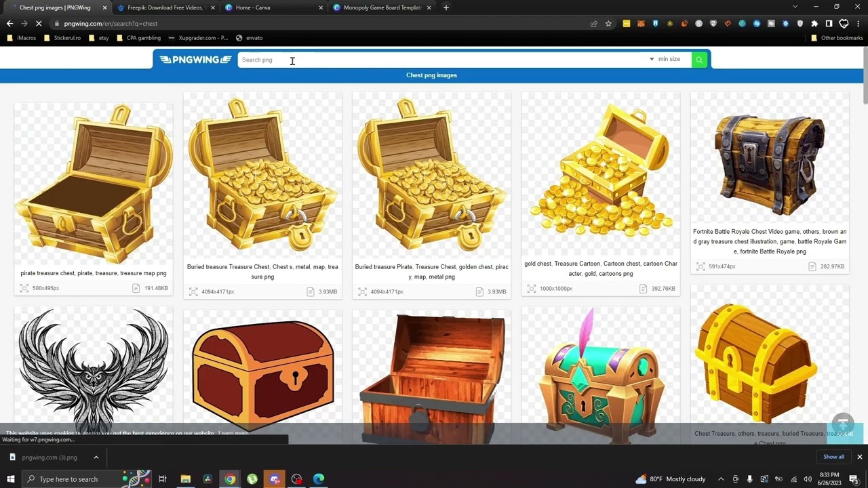Open the Other bookmarks folder
This screenshot has width=868, height=488.
(x=837, y=38)
